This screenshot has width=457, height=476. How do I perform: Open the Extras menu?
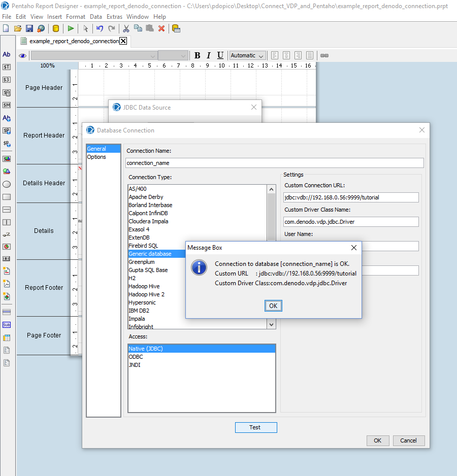coord(114,17)
